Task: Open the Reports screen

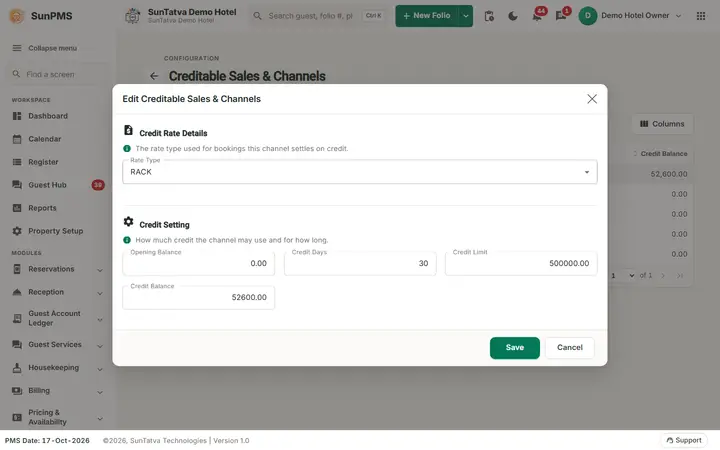Action: tap(42, 208)
